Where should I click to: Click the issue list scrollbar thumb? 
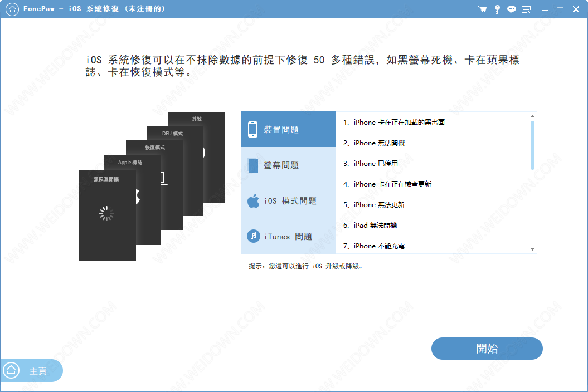532,145
